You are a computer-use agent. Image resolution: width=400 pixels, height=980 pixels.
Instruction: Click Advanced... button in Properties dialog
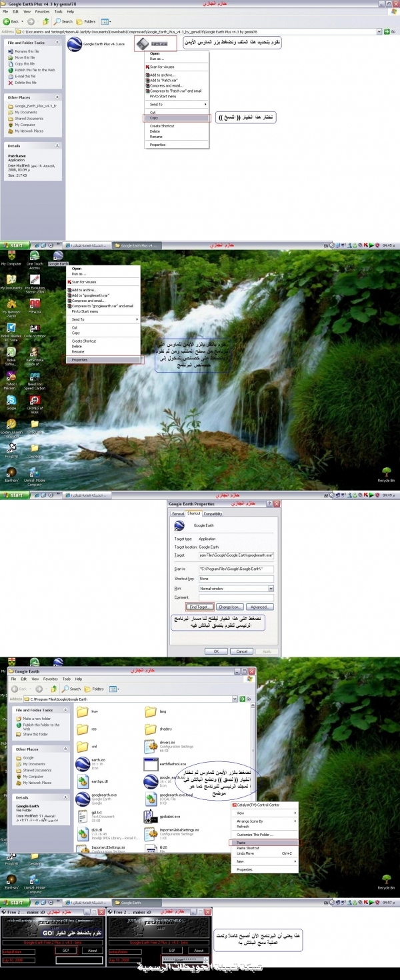tap(259, 607)
